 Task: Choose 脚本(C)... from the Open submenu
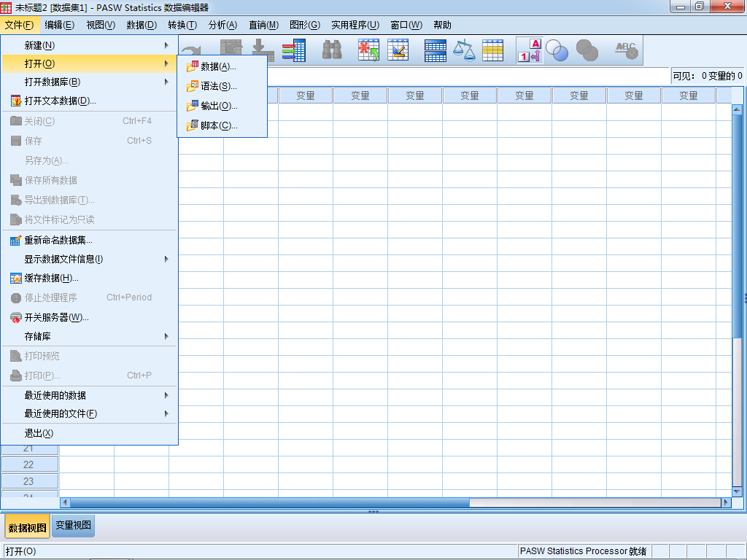point(222,125)
